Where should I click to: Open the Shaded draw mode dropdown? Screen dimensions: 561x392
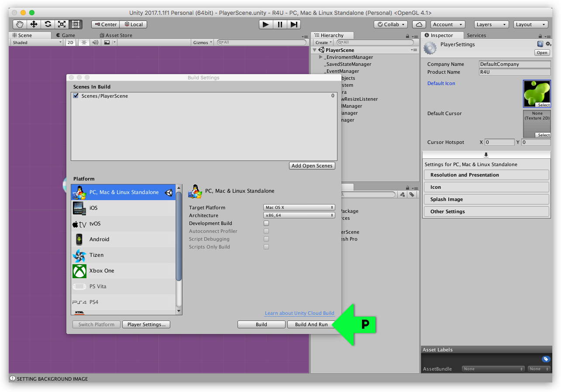37,42
